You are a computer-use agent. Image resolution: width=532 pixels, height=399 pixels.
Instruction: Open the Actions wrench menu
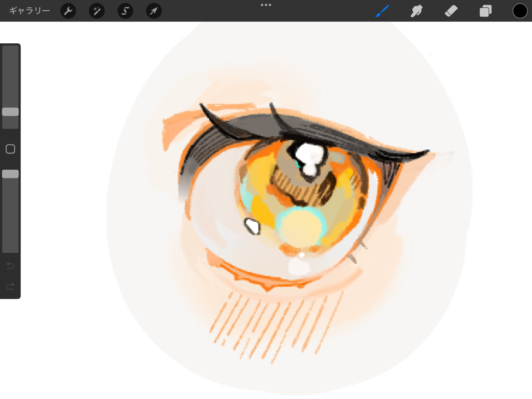click(68, 11)
